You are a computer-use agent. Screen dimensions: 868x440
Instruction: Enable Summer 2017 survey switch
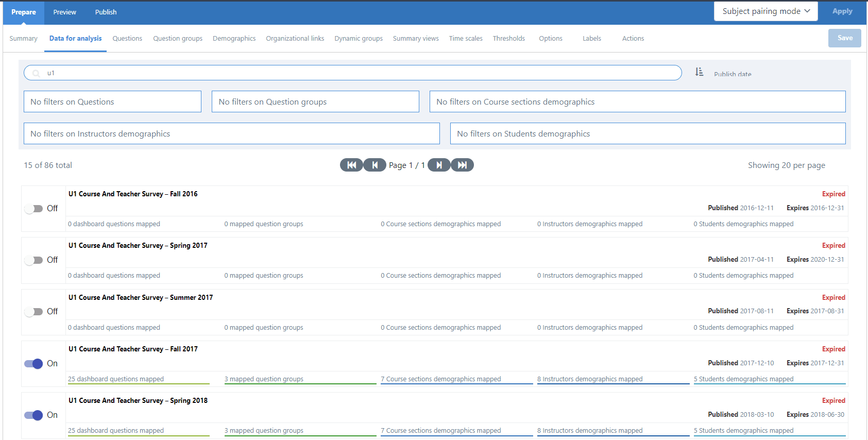click(34, 312)
